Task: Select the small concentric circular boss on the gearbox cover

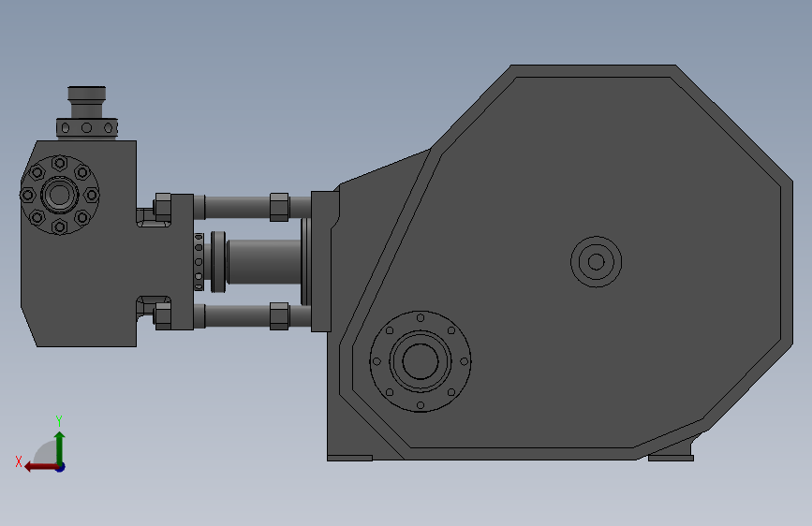Action: click(596, 262)
